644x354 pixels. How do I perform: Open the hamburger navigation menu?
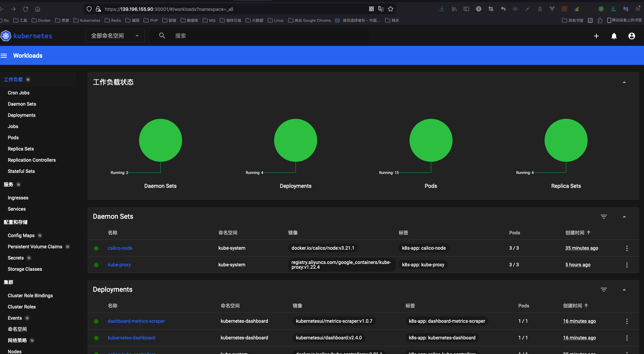coord(4,56)
